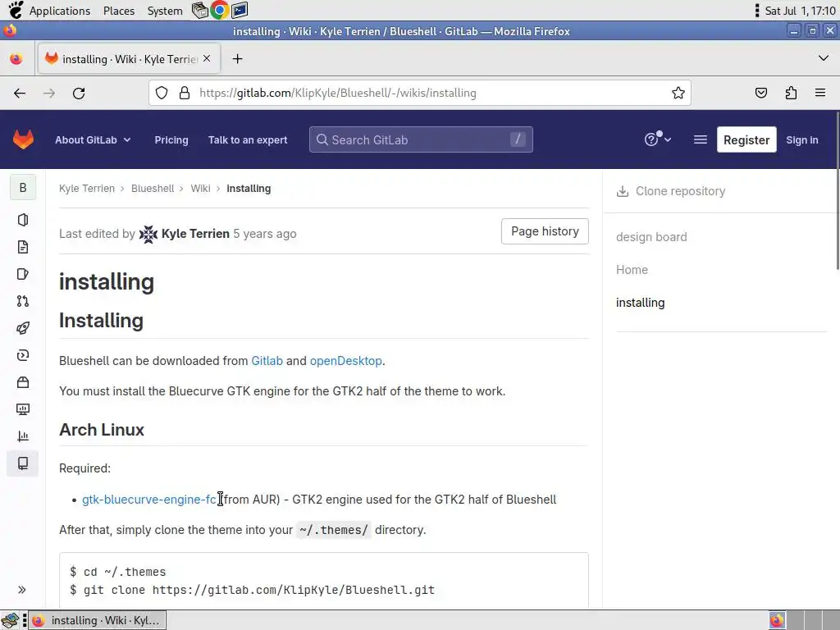Open Firefox hamburger application menu
This screenshot has height=630, width=840.
click(x=820, y=94)
